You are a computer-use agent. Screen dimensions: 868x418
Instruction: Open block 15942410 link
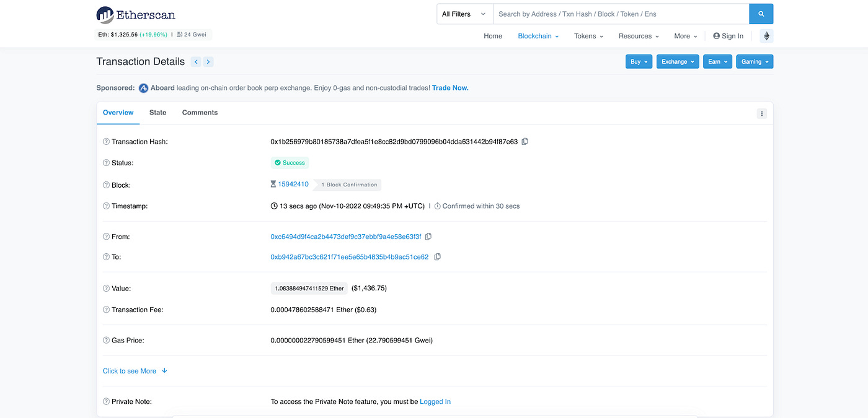coord(293,185)
